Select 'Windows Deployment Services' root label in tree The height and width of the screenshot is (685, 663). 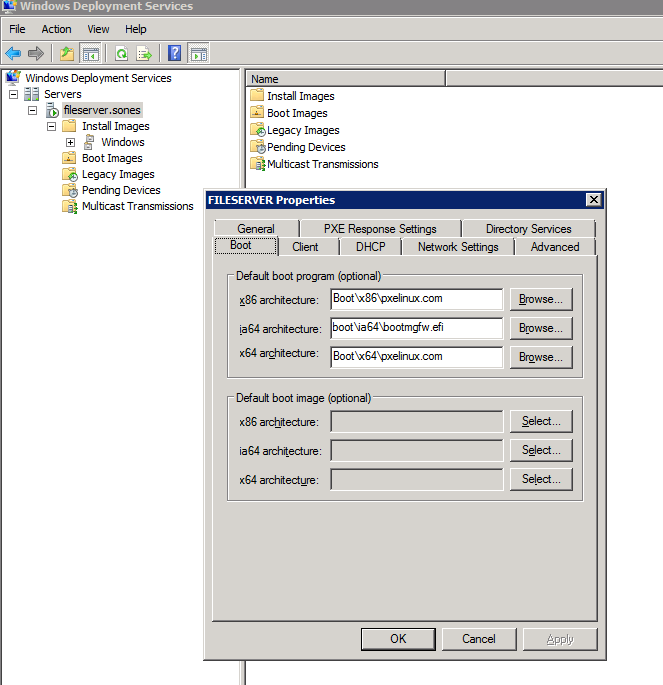(x=98, y=78)
